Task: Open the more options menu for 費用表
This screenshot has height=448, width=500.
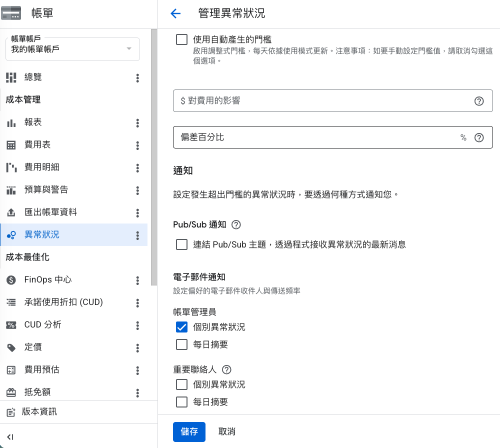Action: coord(138,145)
